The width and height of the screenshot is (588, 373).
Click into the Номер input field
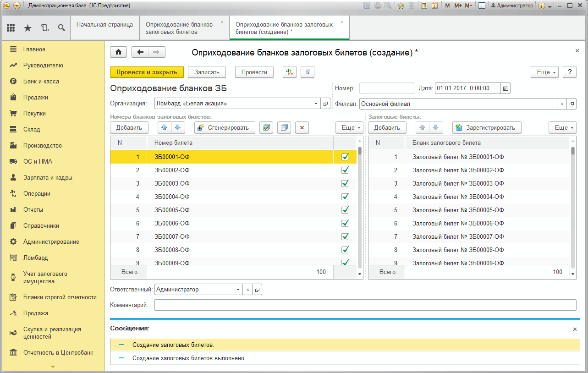coord(386,88)
